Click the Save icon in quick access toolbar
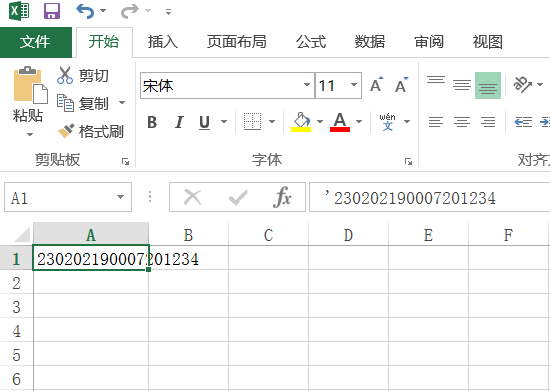Image resolution: width=550 pixels, height=391 pixels. tap(52, 11)
